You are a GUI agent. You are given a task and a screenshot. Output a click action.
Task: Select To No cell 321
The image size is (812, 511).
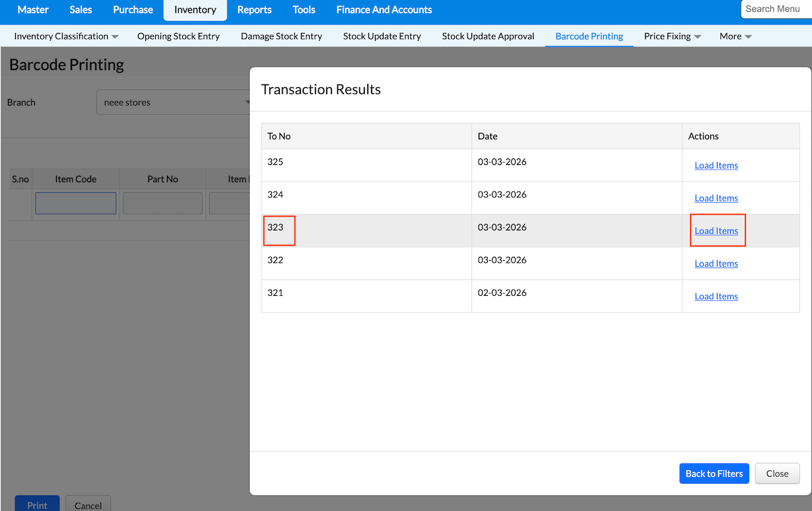(x=366, y=296)
